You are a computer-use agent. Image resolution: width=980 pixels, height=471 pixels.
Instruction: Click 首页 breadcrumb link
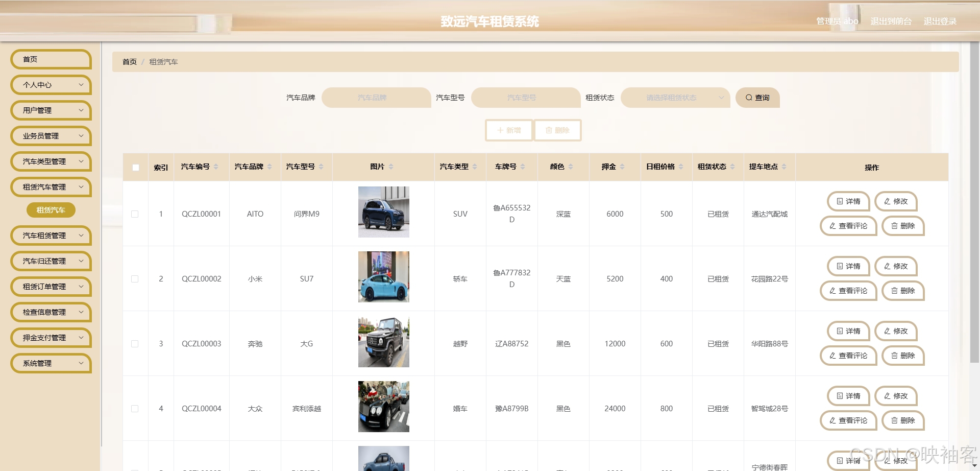coord(130,62)
